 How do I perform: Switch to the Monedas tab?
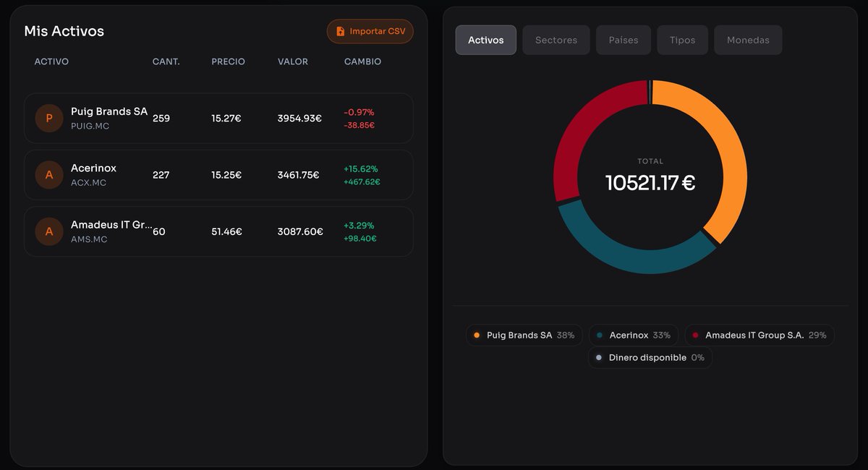[748, 40]
